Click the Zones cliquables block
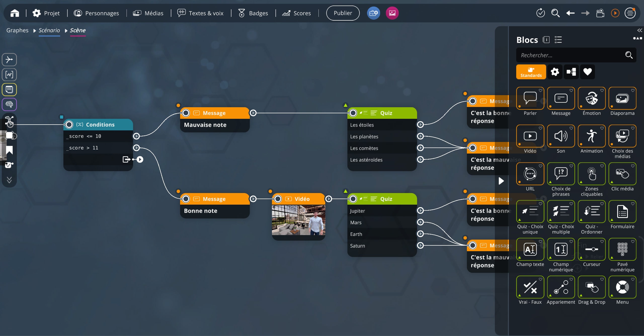 coord(591,174)
